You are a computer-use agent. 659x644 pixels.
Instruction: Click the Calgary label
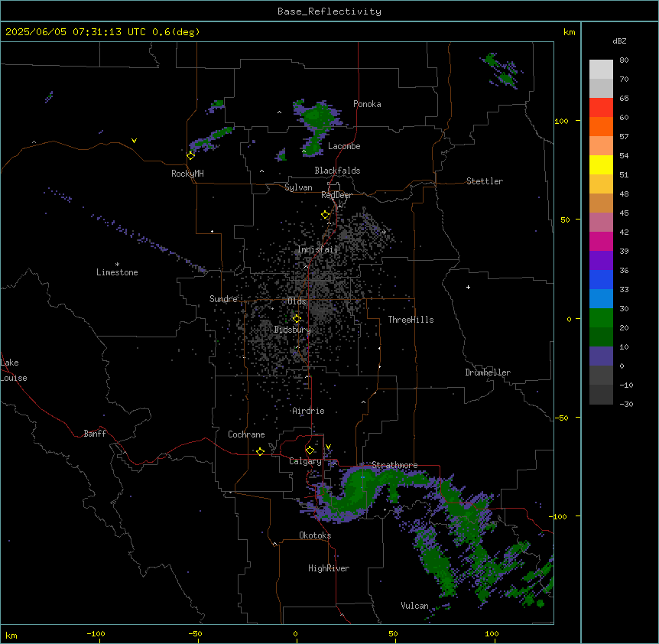(305, 461)
